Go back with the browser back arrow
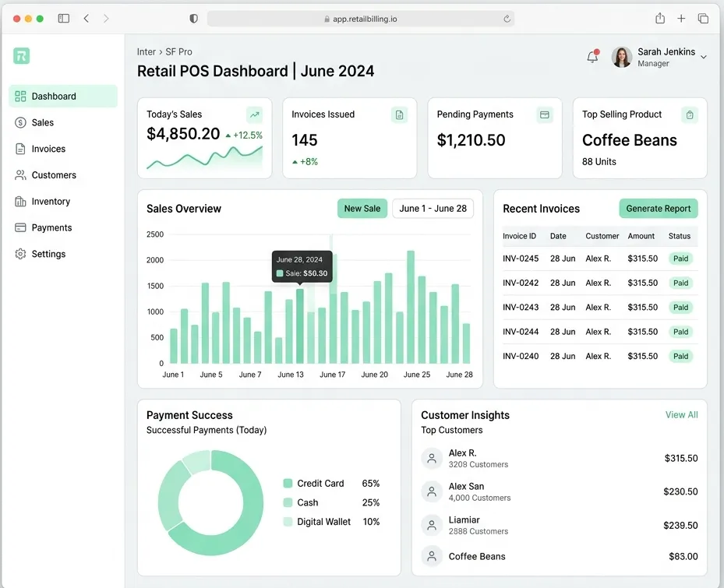The width and height of the screenshot is (724, 588). (x=87, y=19)
